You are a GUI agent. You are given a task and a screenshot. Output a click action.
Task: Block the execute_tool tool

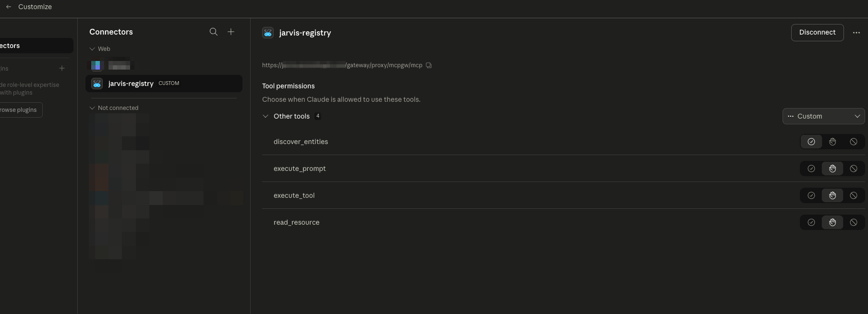tap(854, 195)
